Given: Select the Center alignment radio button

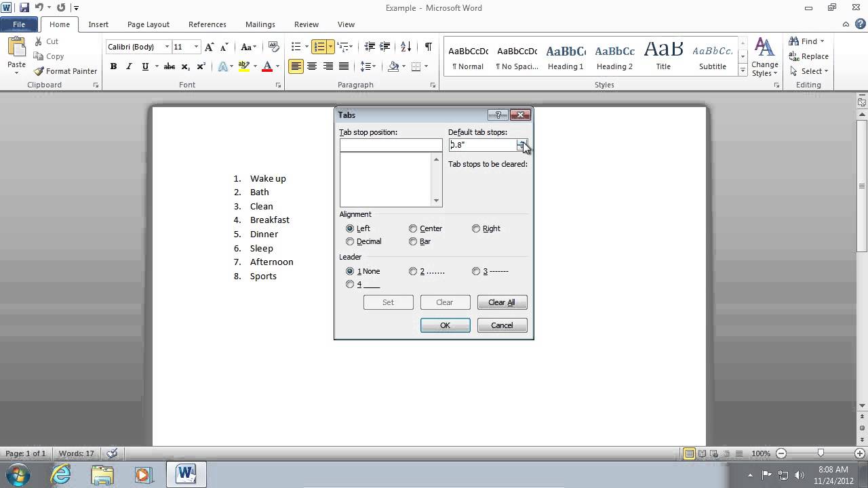Looking at the screenshot, I should click(x=413, y=228).
